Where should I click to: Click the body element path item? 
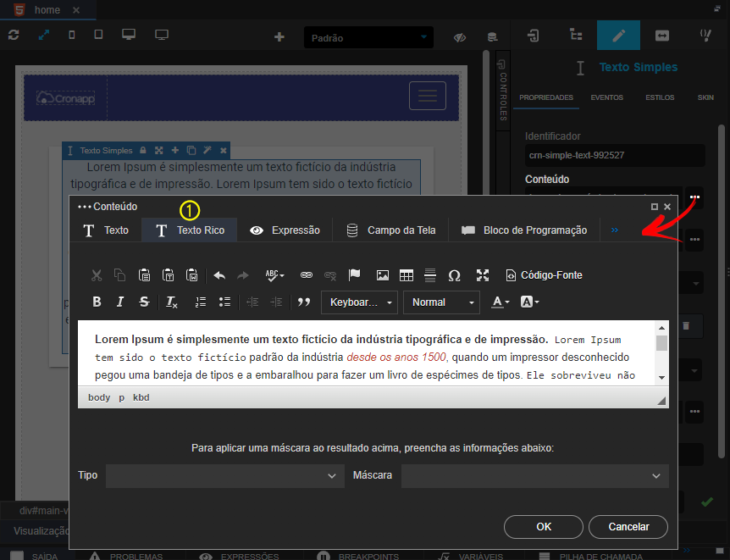pyautogui.click(x=99, y=397)
